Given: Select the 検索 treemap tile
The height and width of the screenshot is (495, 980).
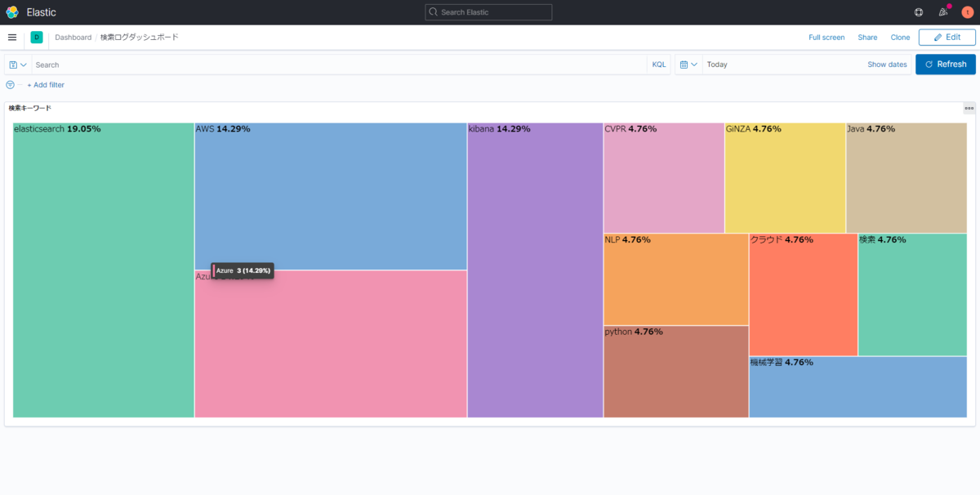Looking at the screenshot, I should coord(913,295).
